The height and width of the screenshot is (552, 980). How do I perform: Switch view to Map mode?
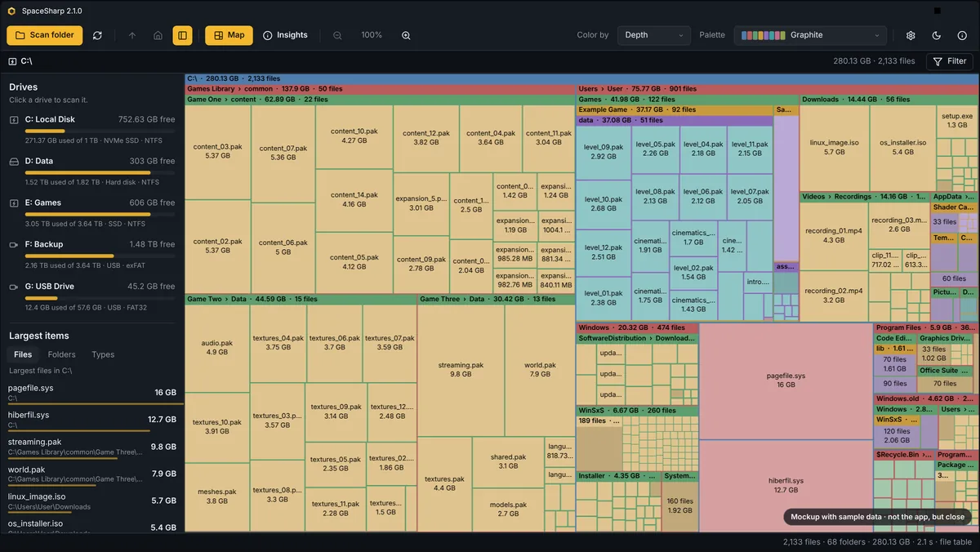tap(229, 35)
